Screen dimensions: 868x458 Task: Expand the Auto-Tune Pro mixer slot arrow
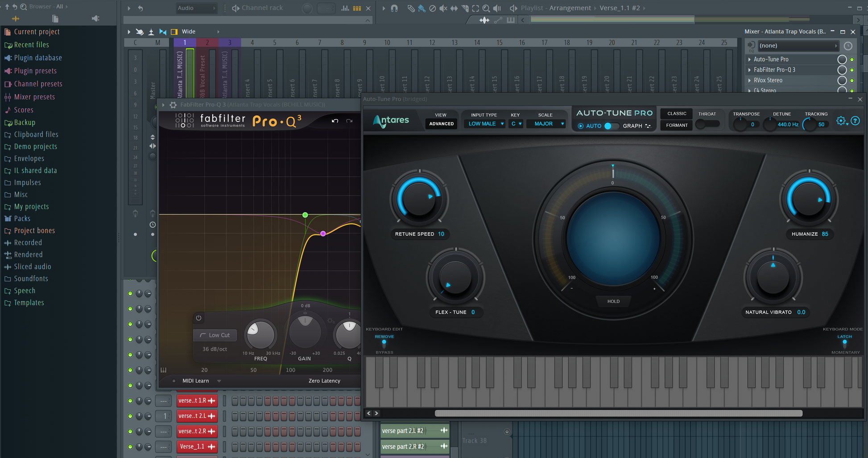click(x=749, y=59)
